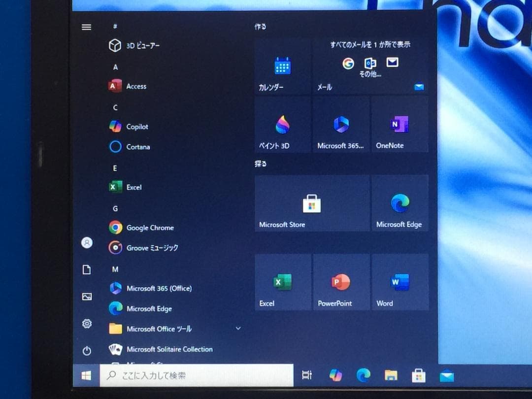Image resolution: width=532 pixels, height=399 pixels.
Task: Click the 探る tile group header
Action: [261, 164]
